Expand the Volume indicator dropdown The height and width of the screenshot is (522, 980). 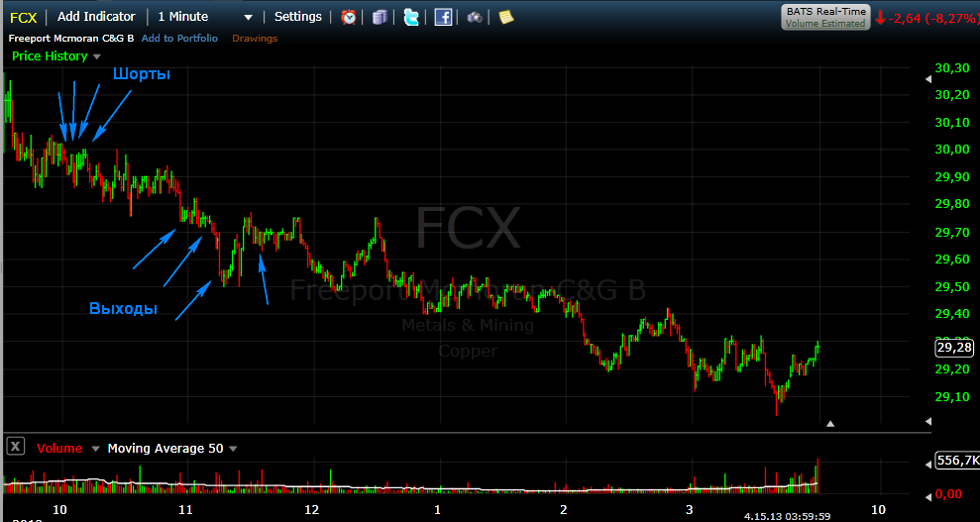[95, 449]
